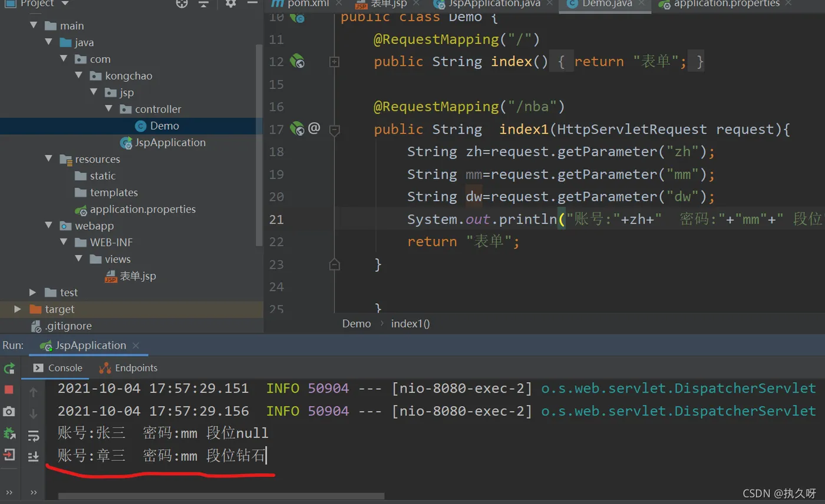
Task: Collapse the main folder in project tree
Action: pos(34,26)
